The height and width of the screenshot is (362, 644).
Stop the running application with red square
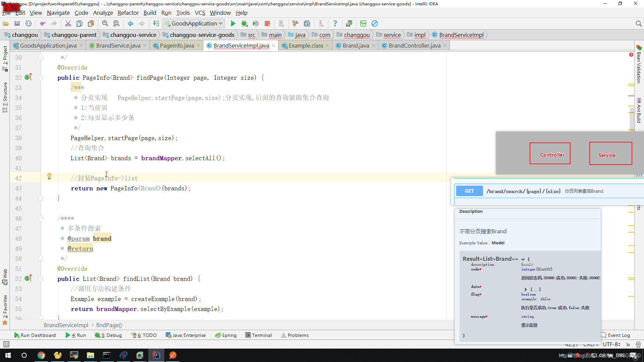point(267,23)
